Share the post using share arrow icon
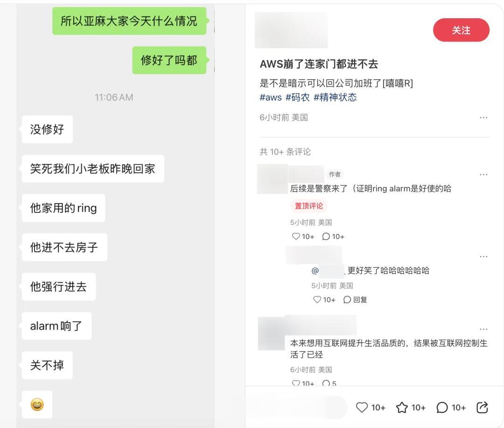 coord(482,407)
